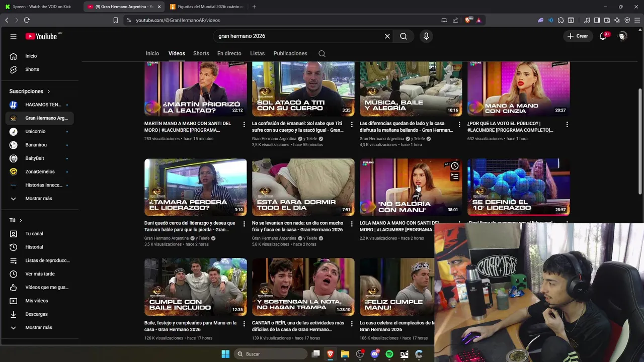
Task: Open more options for Las diferencias quedan de lado video
Action: point(459,124)
